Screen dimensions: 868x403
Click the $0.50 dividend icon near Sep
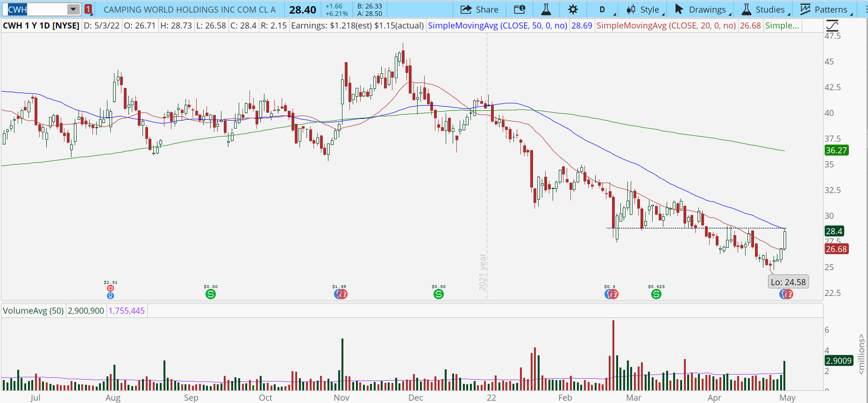coord(211,294)
